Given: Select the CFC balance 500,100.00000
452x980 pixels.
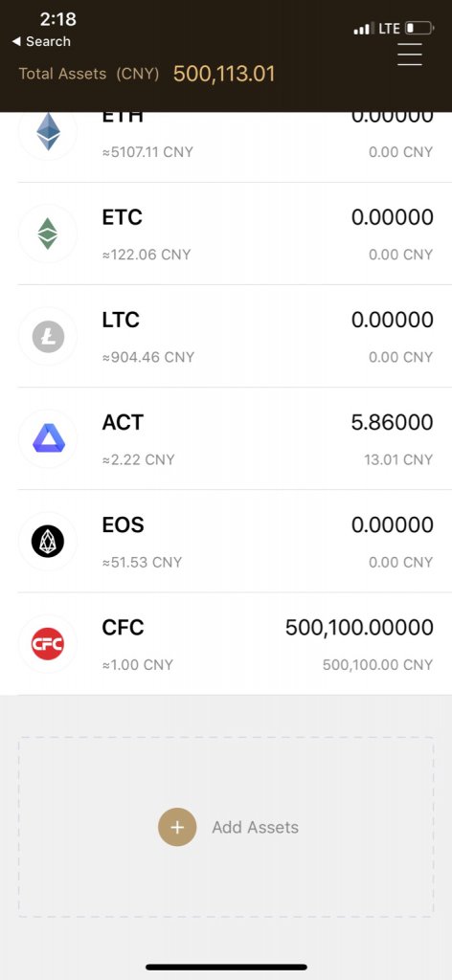Looking at the screenshot, I should point(359,627).
